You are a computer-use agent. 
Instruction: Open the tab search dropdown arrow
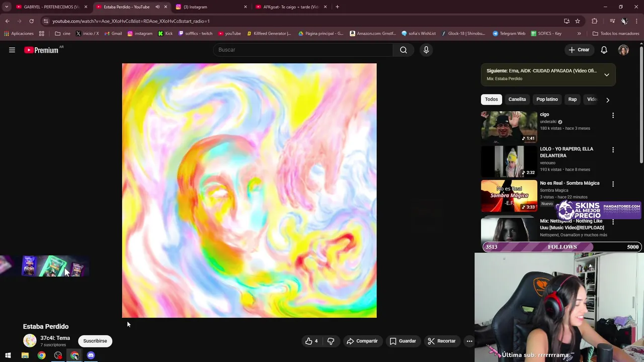[7, 7]
